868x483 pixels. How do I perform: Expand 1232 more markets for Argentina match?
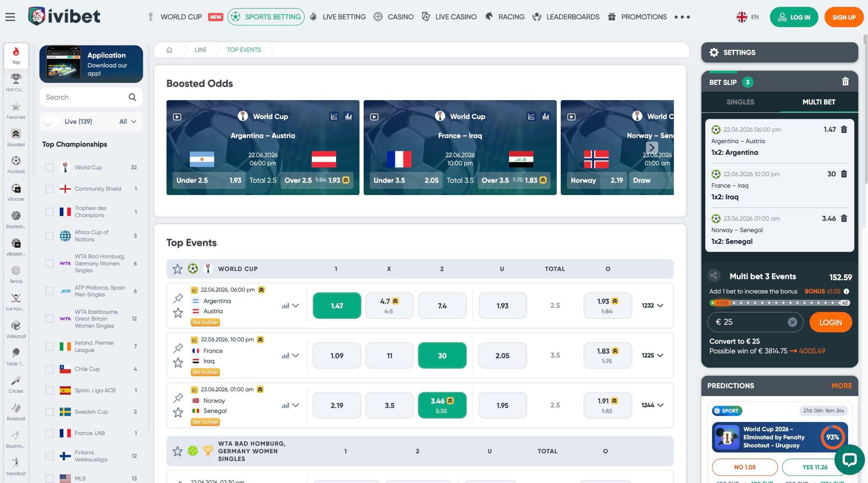(652, 305)
